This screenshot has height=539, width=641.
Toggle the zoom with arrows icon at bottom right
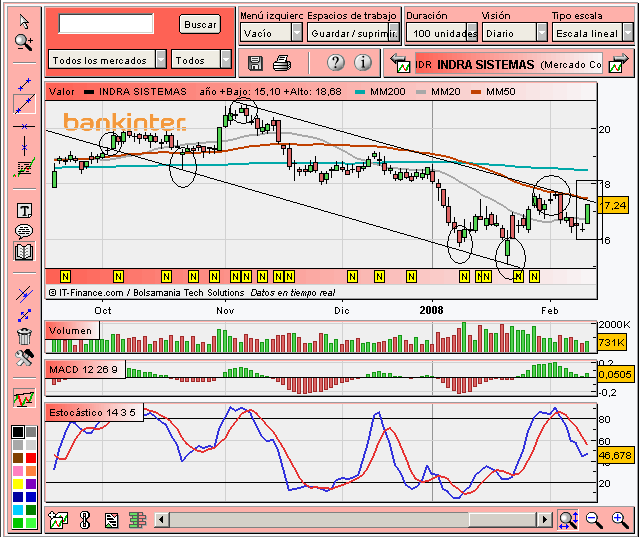point(569,520)
